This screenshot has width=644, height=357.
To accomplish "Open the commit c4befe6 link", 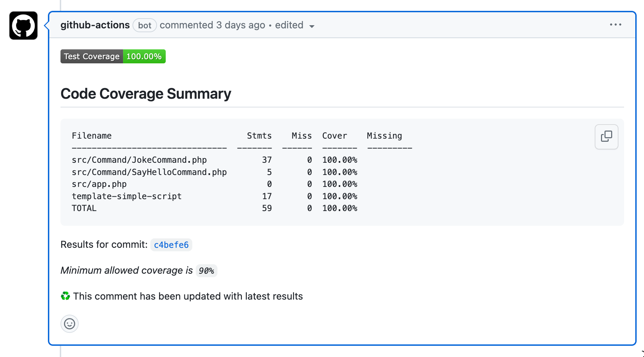I will point(171,245).
